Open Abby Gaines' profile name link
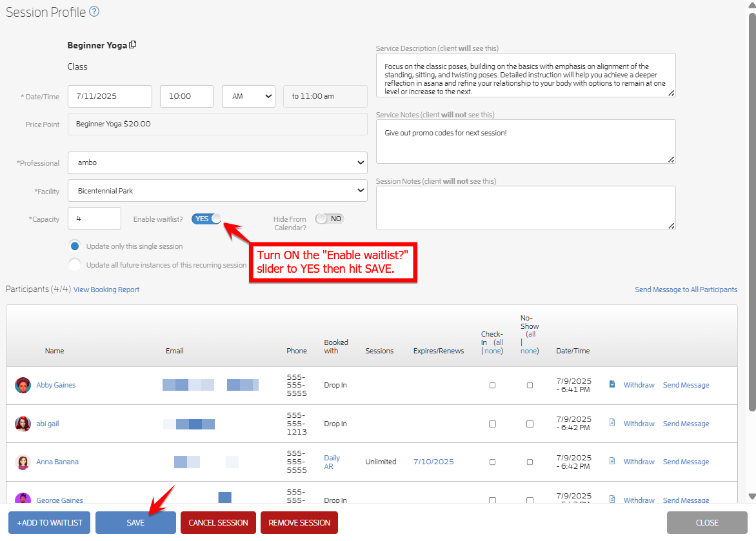This screenshot has height=541, width=756. (56, 385)
